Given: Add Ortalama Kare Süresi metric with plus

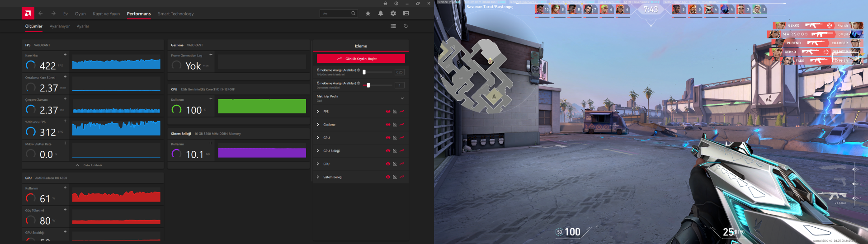Looking at the screenshot, I should coord(65,77).
